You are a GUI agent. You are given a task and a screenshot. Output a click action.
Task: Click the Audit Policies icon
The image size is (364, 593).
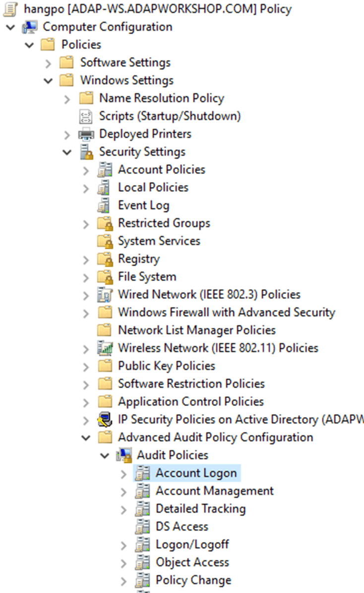[123, 455]
